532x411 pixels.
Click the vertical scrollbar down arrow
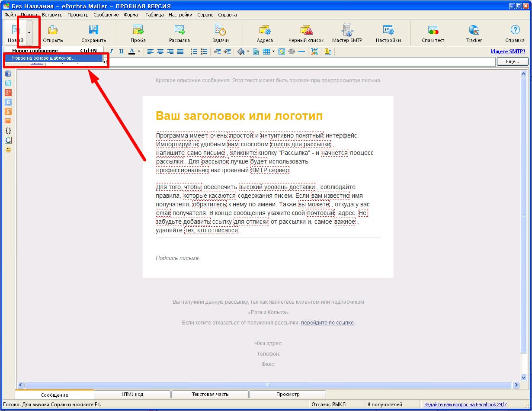524,377
